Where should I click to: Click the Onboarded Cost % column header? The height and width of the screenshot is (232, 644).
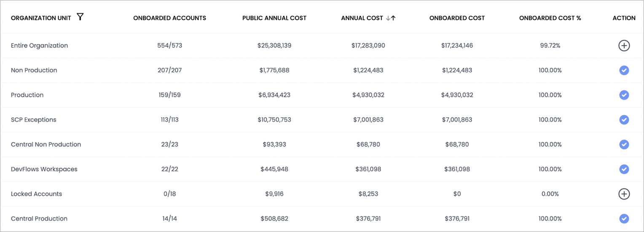pyautogui.click(x=550, y=18)
